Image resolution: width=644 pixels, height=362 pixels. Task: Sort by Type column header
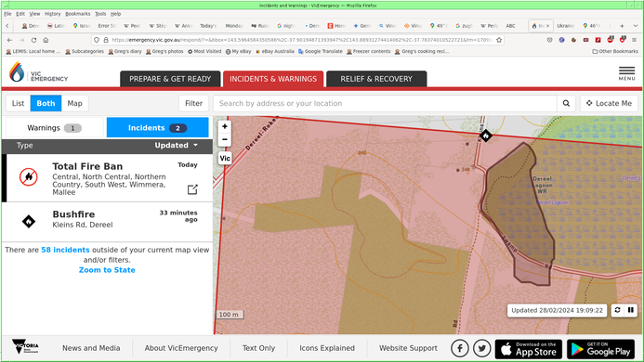coord(25,146)
